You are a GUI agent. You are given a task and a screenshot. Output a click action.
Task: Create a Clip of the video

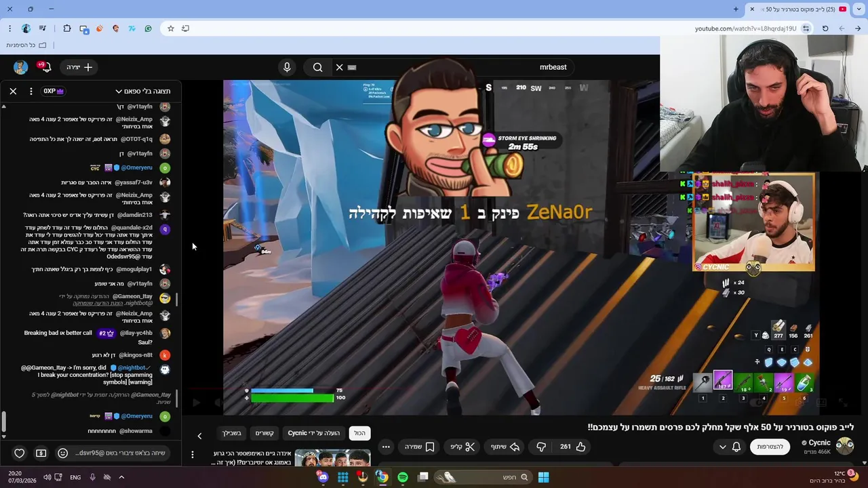(x=462, y=447)
